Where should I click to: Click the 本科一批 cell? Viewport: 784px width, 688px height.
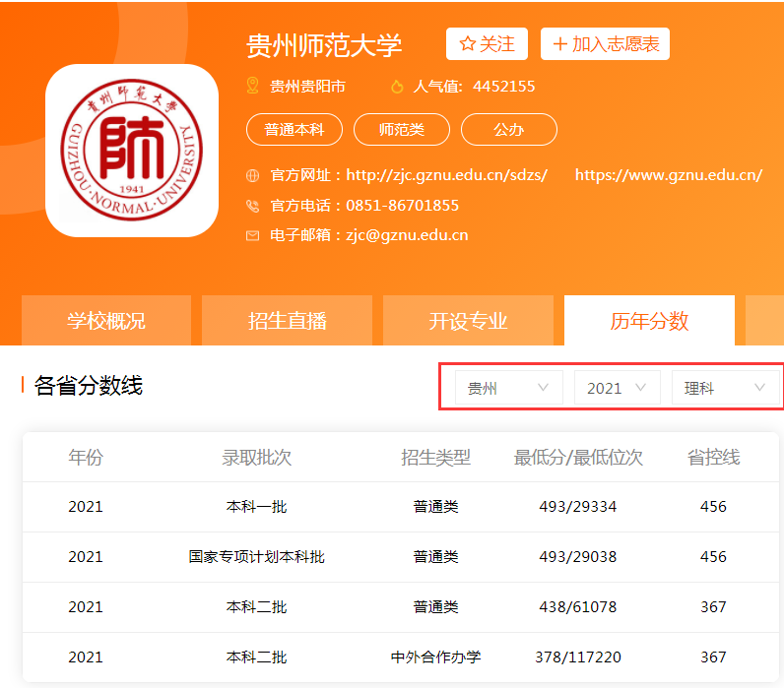click(x=256, y=507)
